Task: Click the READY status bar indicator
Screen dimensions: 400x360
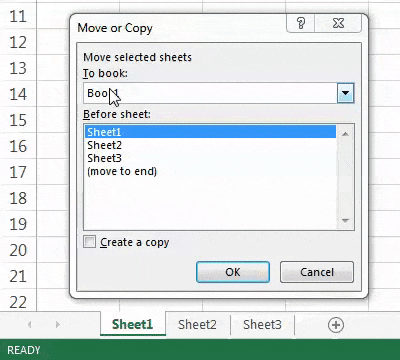Action: 24,350
